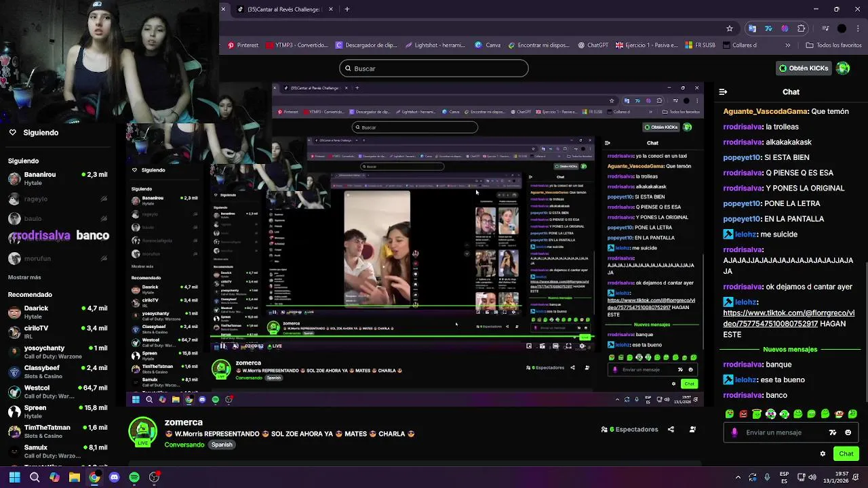The image size is (868, 488).
Task: Click the Spanish language tag
Action: [222, 445]
